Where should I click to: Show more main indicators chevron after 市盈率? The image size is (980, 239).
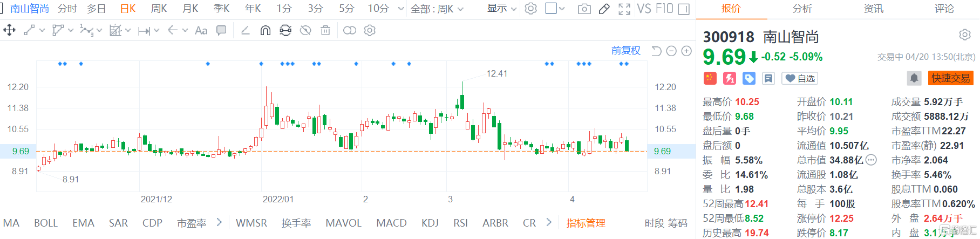[219, 222]
